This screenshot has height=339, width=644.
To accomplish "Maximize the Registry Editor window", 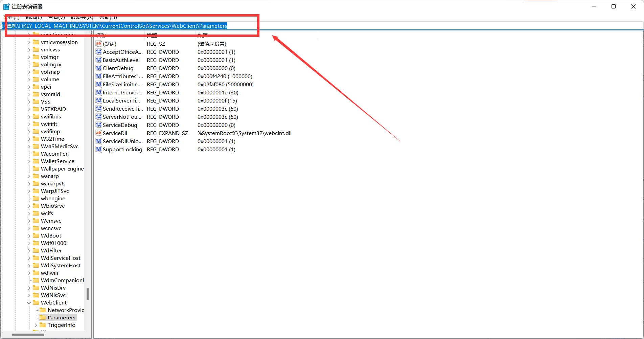I will click(614, 6).
